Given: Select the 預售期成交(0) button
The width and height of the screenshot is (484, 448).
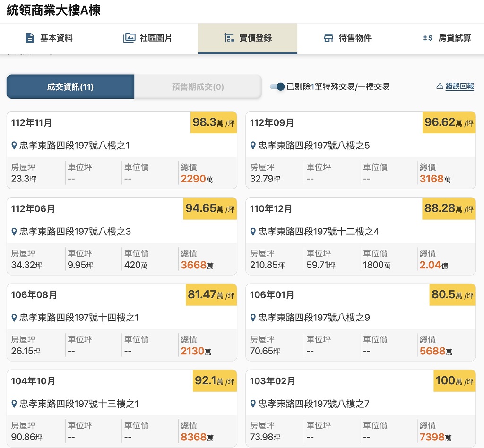Looking at the screenshot, I should click(x=198, y=87).
